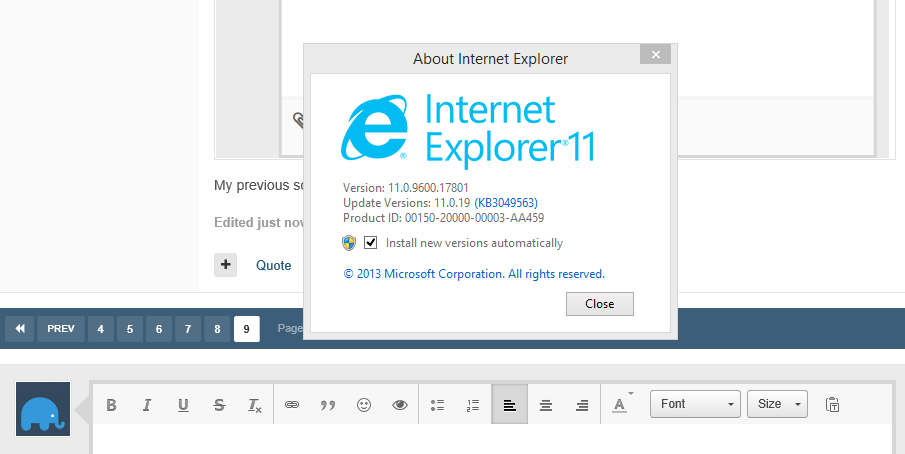Viewport: 905px width, 454px height.
Task: Go to page 4
Action: tap(100, 329)
